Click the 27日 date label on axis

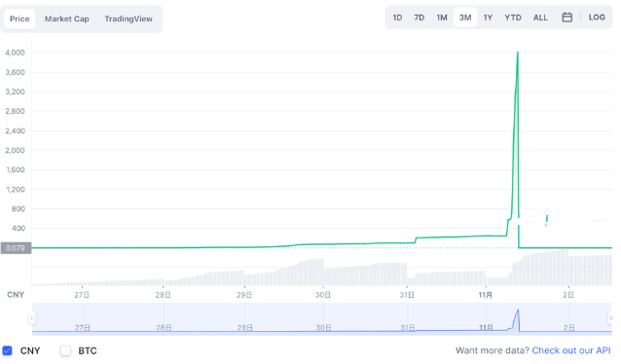point(82,295)
